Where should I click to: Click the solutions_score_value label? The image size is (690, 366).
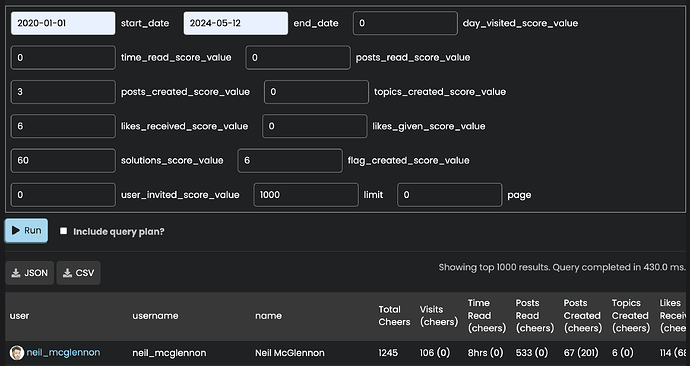coord(172,161)
